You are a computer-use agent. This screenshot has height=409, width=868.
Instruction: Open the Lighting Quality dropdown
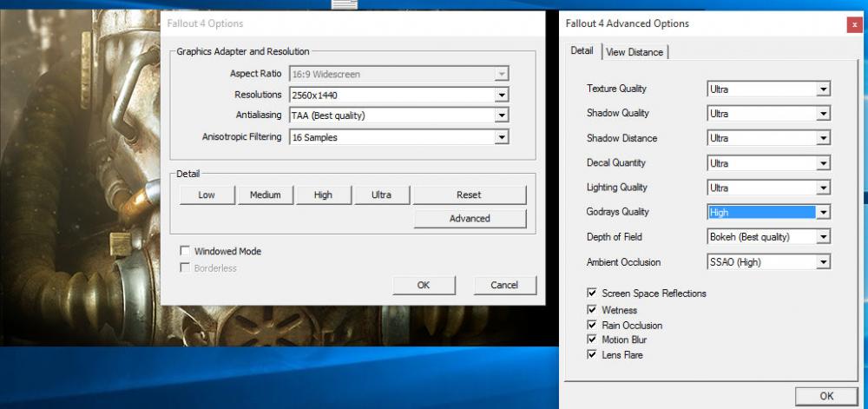click(769, 188)
